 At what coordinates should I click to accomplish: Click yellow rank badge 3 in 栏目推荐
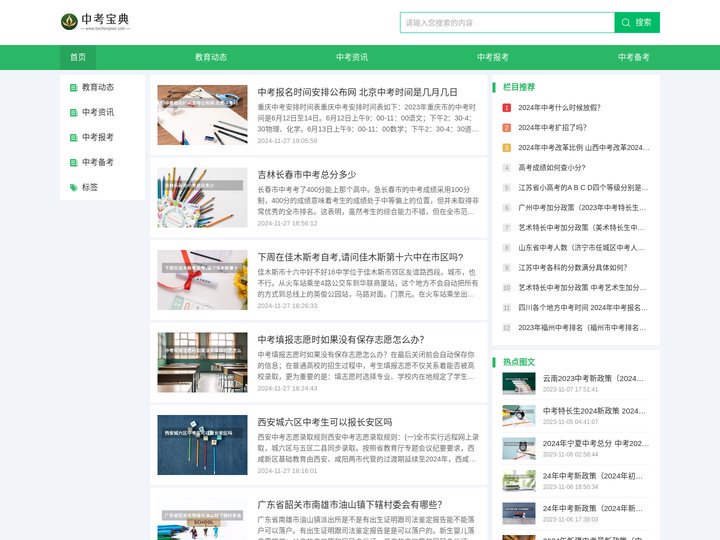(x=506, y=148)
